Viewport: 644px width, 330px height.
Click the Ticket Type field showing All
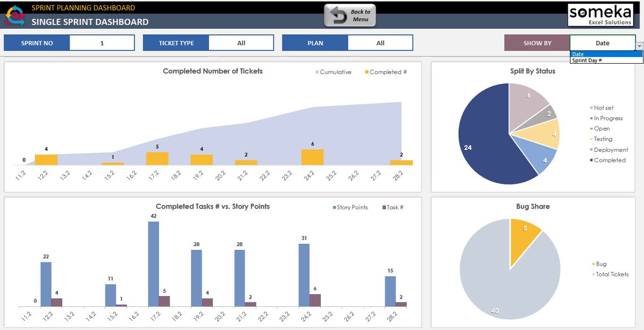pos(241,42)
